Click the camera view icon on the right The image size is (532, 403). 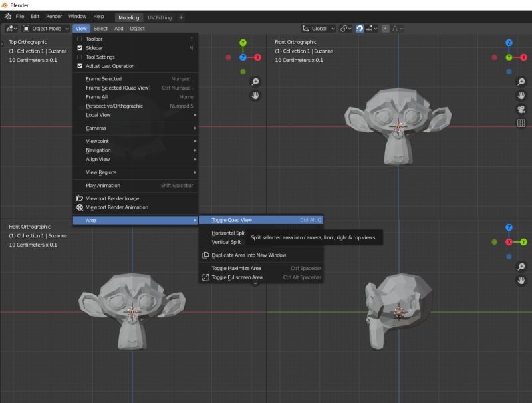(x=522, y=109)
